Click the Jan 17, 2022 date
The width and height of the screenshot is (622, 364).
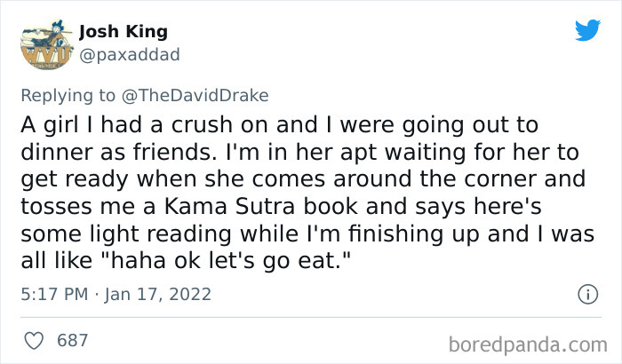163,294
